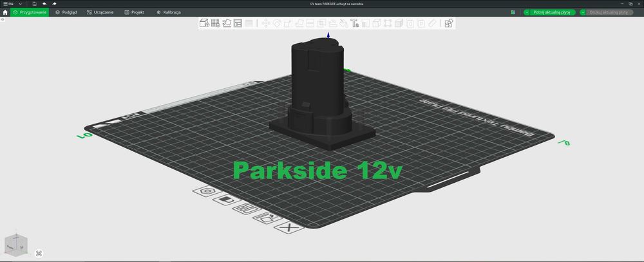
Task: Click the green plate layout icon near slice button
Action: tap(513, 12)
